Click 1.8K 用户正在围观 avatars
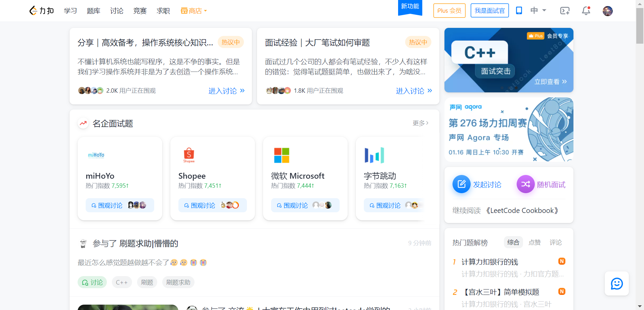Screen dimensions: 644x310 pyautogui.click(x=278, y=91)
